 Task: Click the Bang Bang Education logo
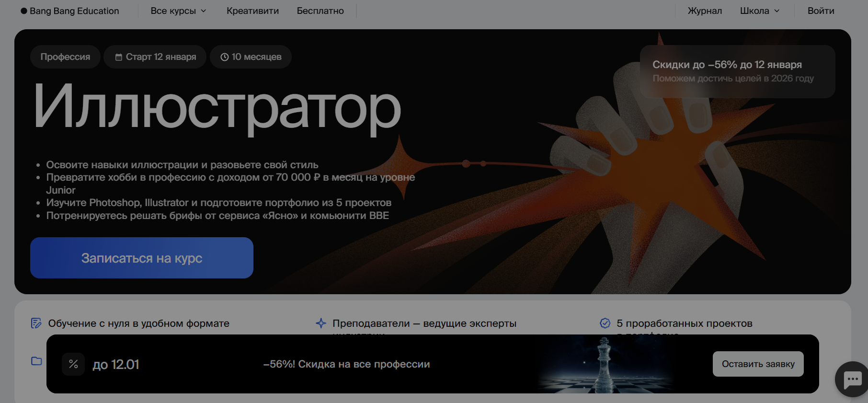[70, 11]
